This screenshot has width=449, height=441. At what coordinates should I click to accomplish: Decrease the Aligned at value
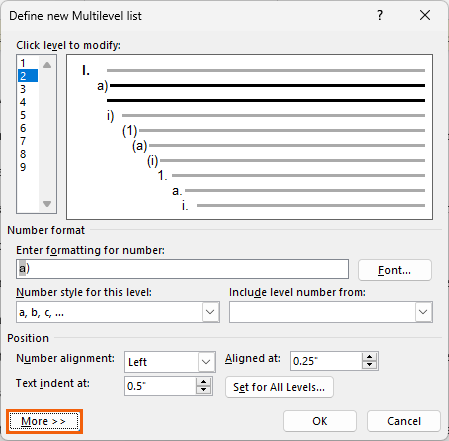[369, 365]
